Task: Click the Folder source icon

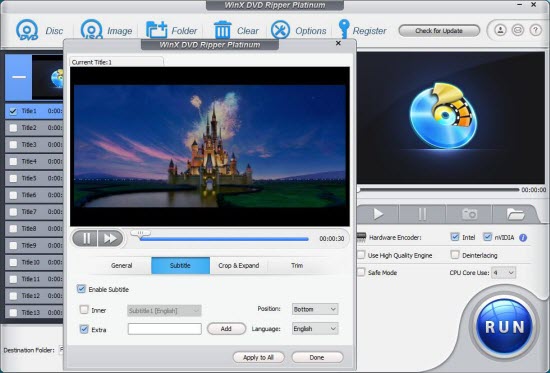Action: [156, 30]
